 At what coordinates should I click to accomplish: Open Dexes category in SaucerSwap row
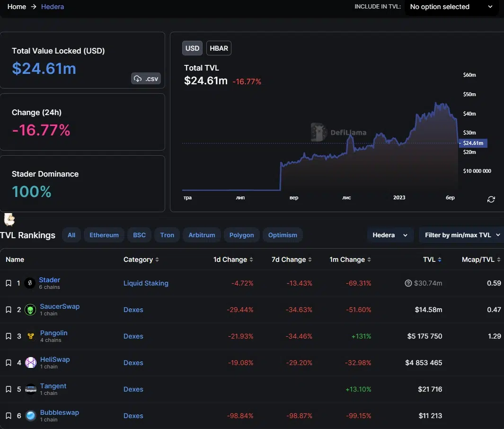click(133, 310)
